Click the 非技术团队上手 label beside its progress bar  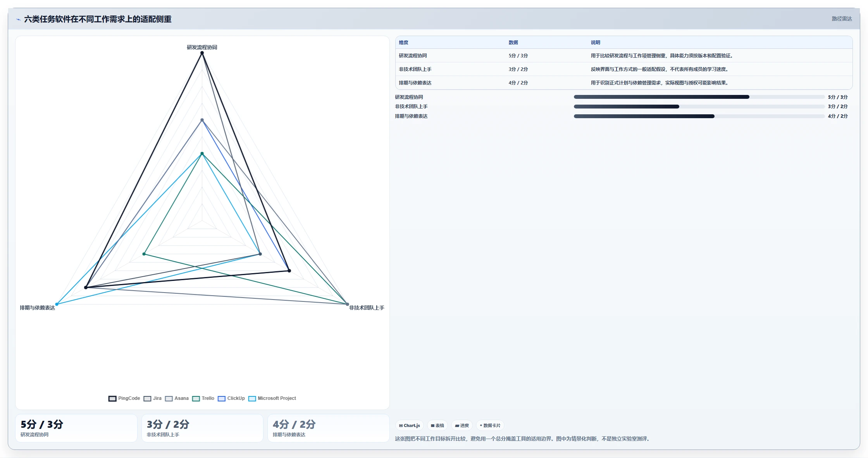411,107
